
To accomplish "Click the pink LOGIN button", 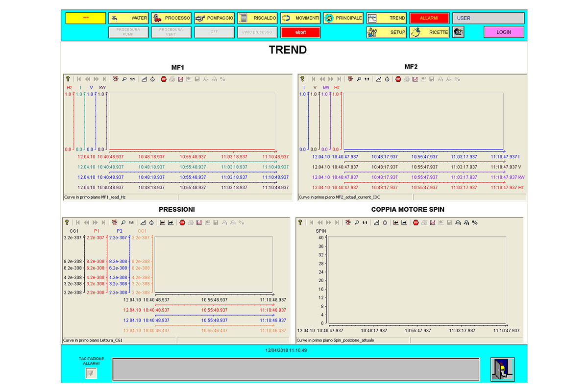I will [504, 32].
